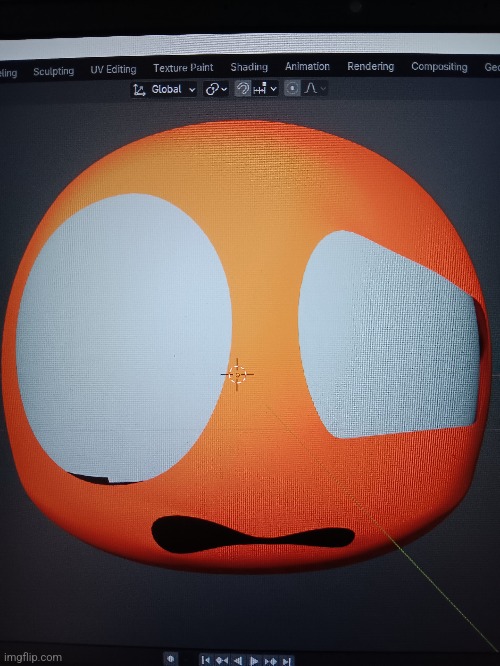
Task: Play the animation forward
Action: pos(254,660)
